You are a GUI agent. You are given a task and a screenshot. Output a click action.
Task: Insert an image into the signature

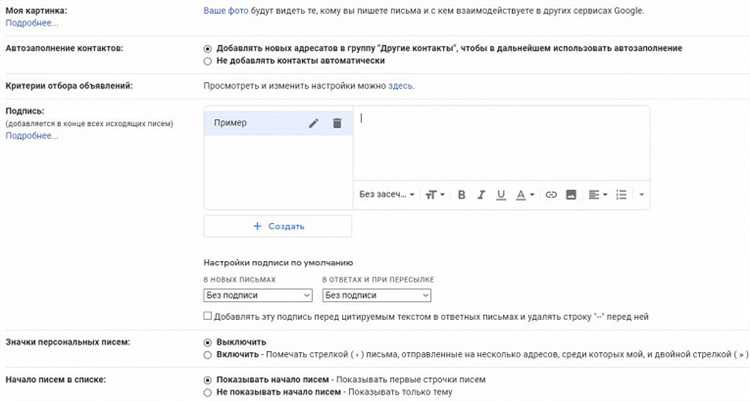click(x=571, y=195)
